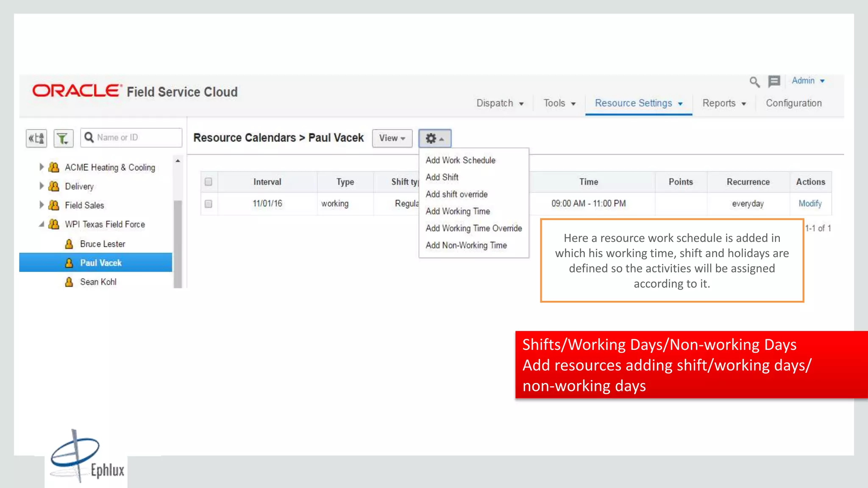Click the 09:00 AM - 11:00 PM time cell
868x488 pixels.
588,203
